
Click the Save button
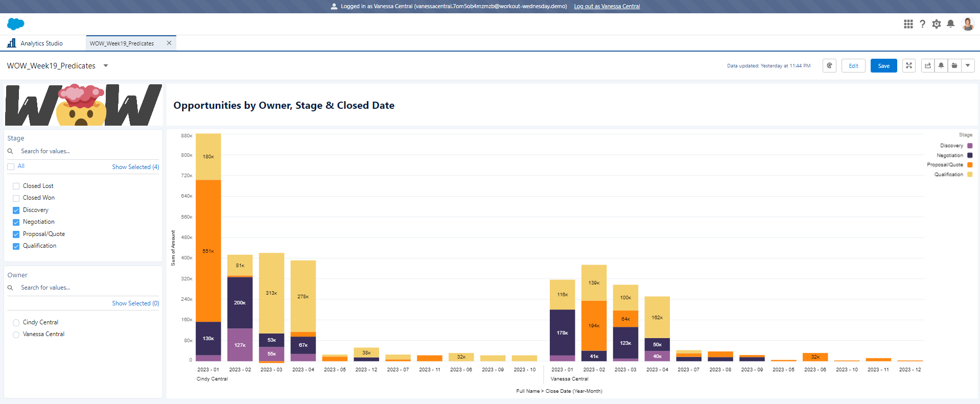tap(884, 65)
